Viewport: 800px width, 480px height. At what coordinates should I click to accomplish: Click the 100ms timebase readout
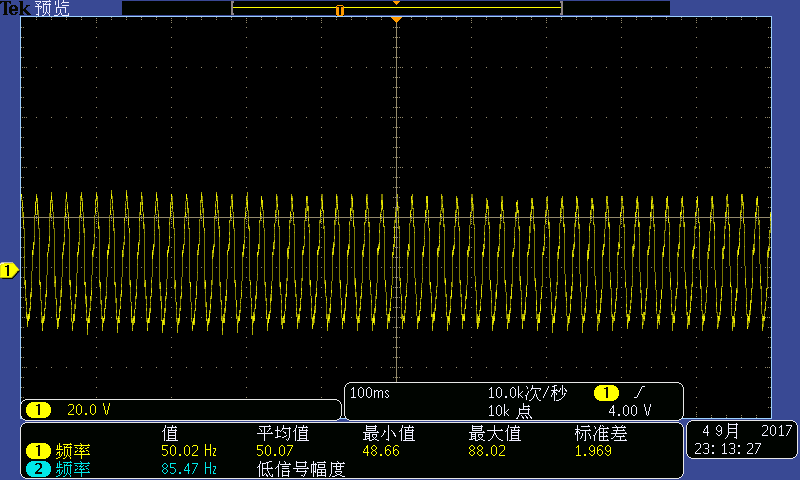point(370,393)
